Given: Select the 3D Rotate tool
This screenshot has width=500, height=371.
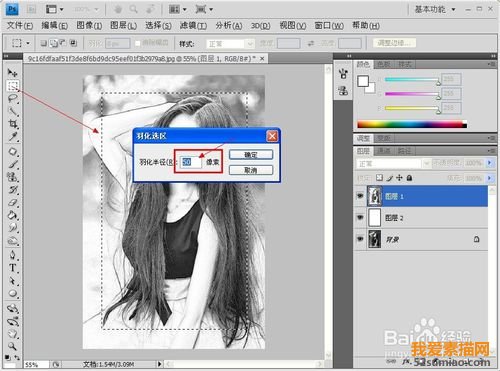Looking at the screenshot, I should [x=13, y=308].
